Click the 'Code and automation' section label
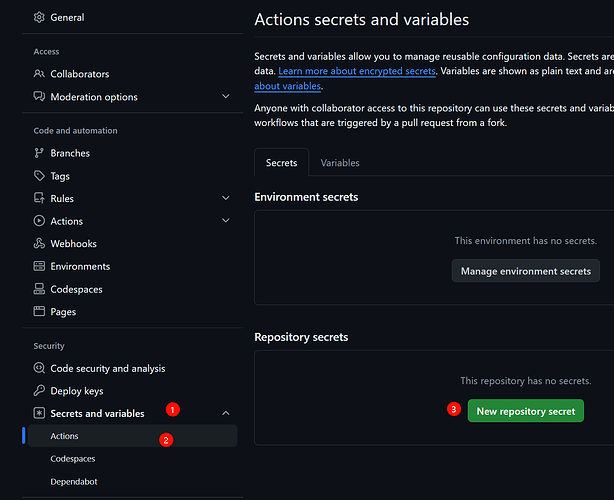Viewport: 614px width, 500px height. click(75, 130)
